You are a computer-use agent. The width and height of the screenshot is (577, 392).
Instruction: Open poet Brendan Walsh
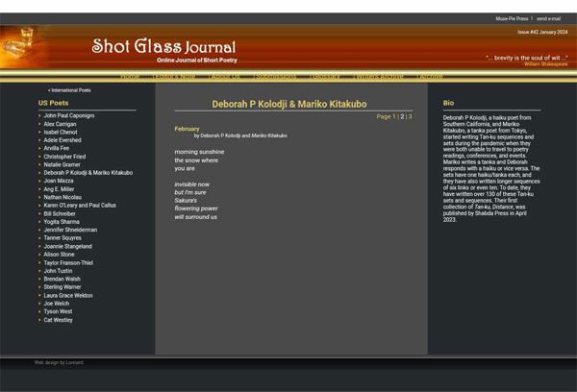62,279
